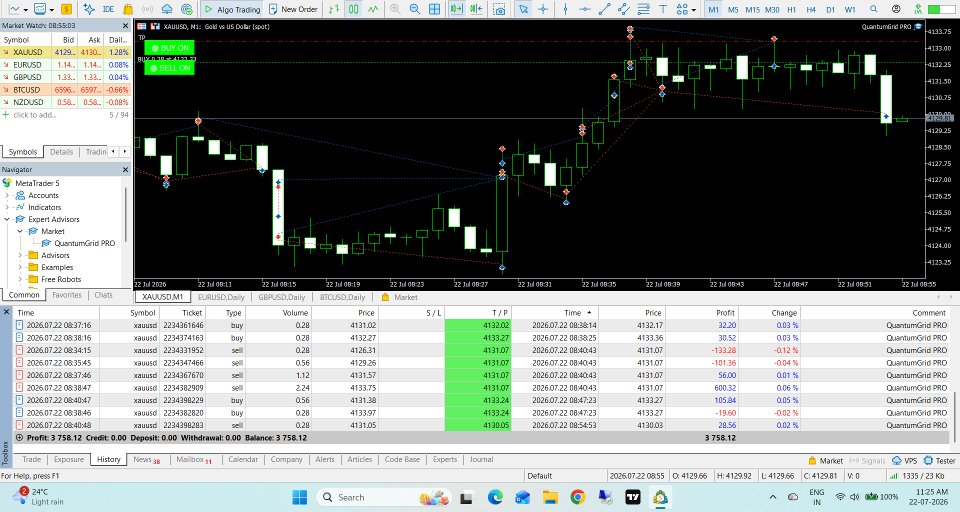Click the New Order button

293,9
